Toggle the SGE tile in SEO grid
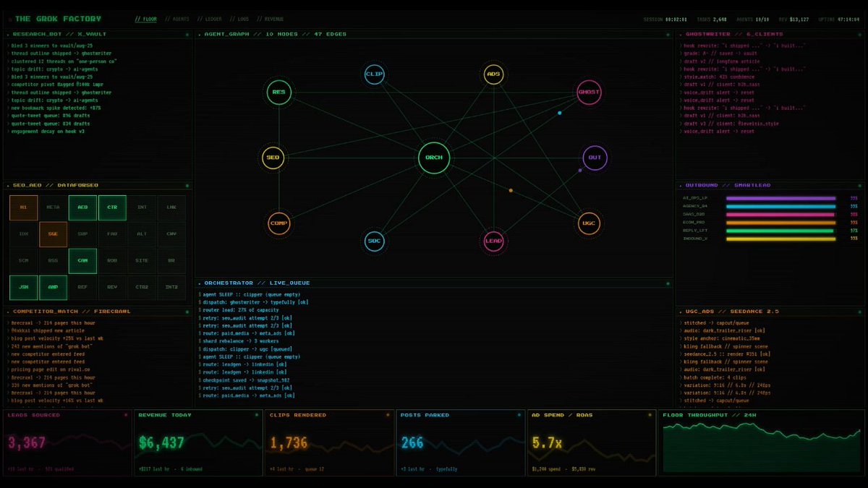Image resolution: width=868 pixels, height=488 pixels. (x=53, y=234)
